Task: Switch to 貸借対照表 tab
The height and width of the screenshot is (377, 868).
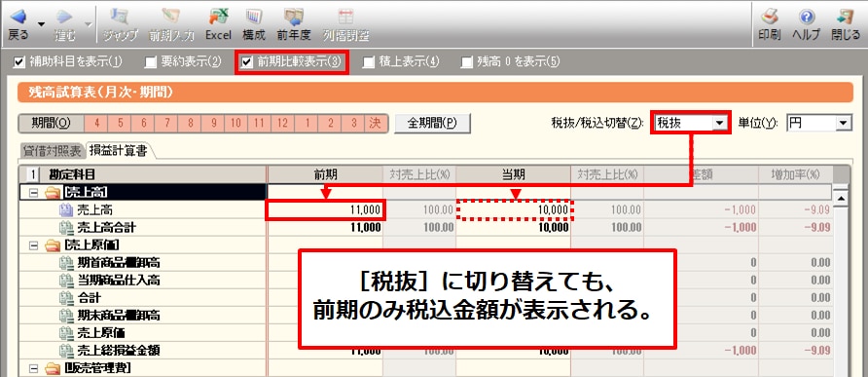Action: click(52, 150)
